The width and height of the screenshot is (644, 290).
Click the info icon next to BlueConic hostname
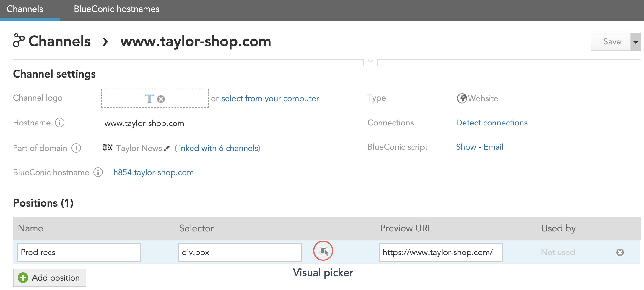[x=98, y=172]
